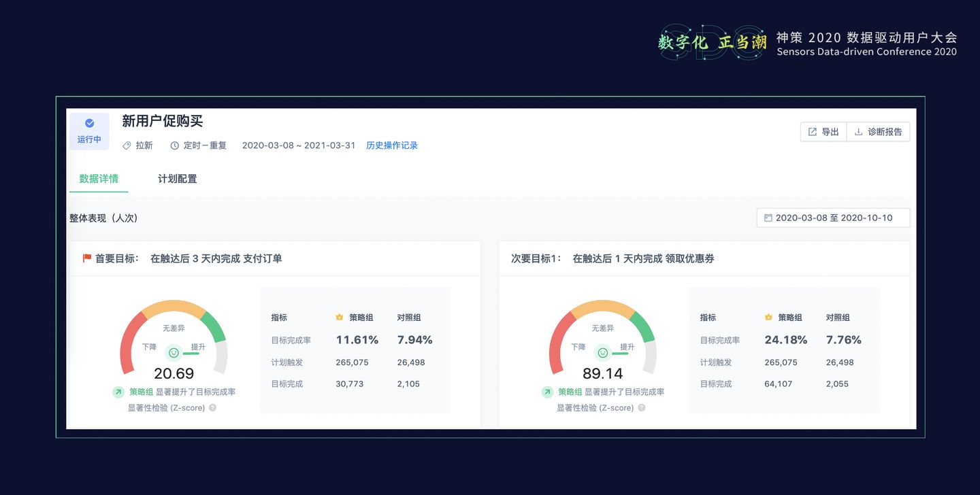
Task: Click the 整体表现（人次）section heading
Action: tap(103, 218)
